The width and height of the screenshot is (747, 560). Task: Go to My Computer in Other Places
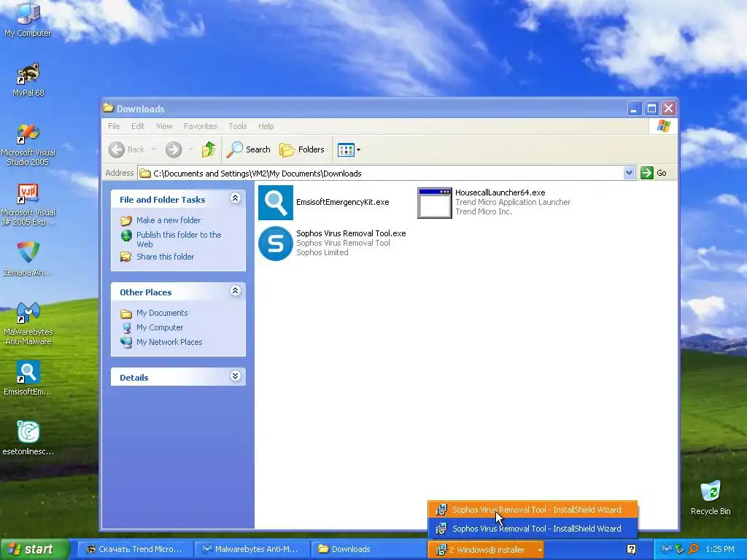point(160,327)
